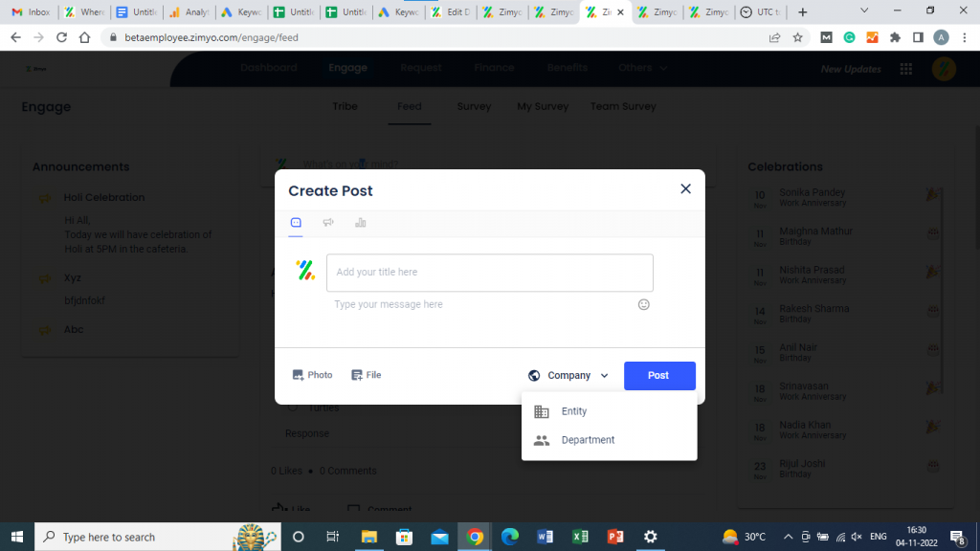Open Excel from the Windows taskbar
The width and height of the screenshot is (980, 551).
click(x=580, y=537)
